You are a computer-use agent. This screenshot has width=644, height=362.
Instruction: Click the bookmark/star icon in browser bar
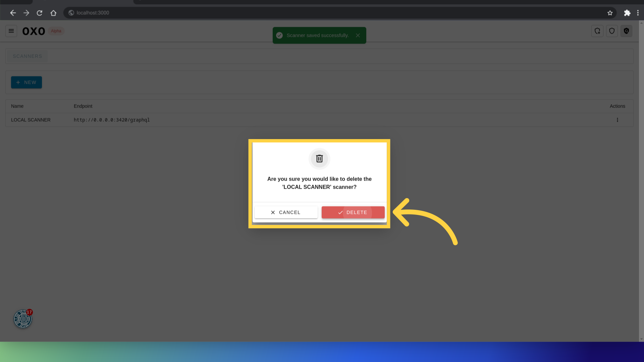(x=610, y=12)
